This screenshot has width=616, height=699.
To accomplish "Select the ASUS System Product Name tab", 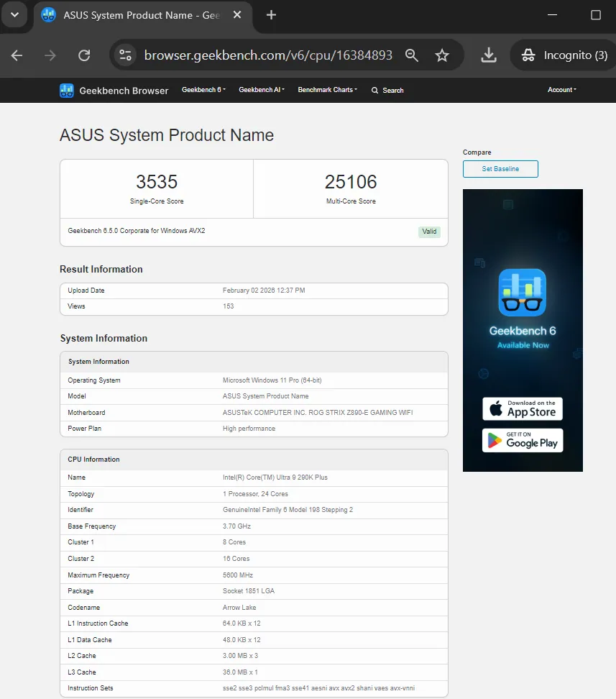I will pyautogui.click(x=129, y=14).
